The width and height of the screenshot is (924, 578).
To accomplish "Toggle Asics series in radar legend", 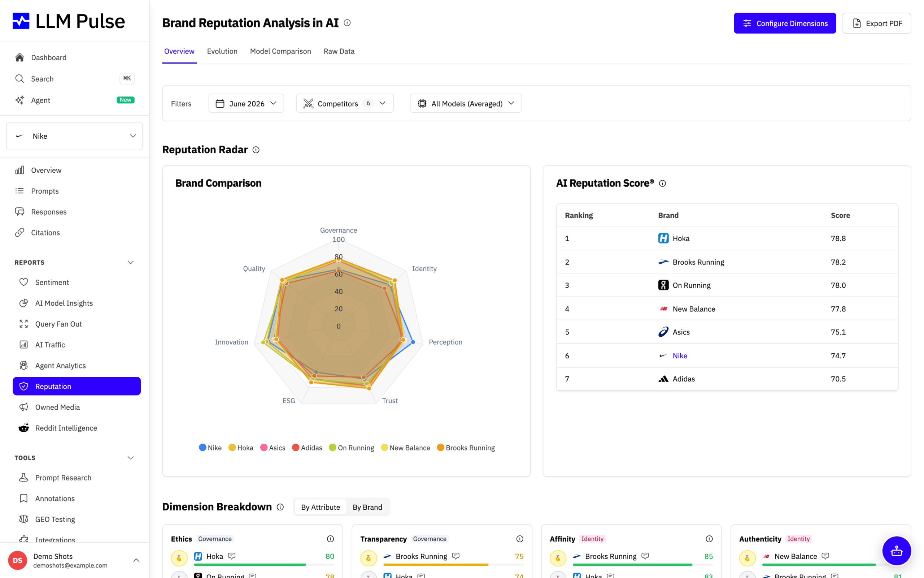I will [x=273, y=448].
